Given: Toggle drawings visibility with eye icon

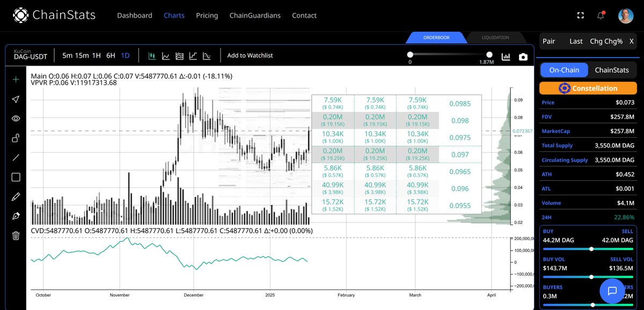Looking at the screenshot, I should (x=16, y=119).
